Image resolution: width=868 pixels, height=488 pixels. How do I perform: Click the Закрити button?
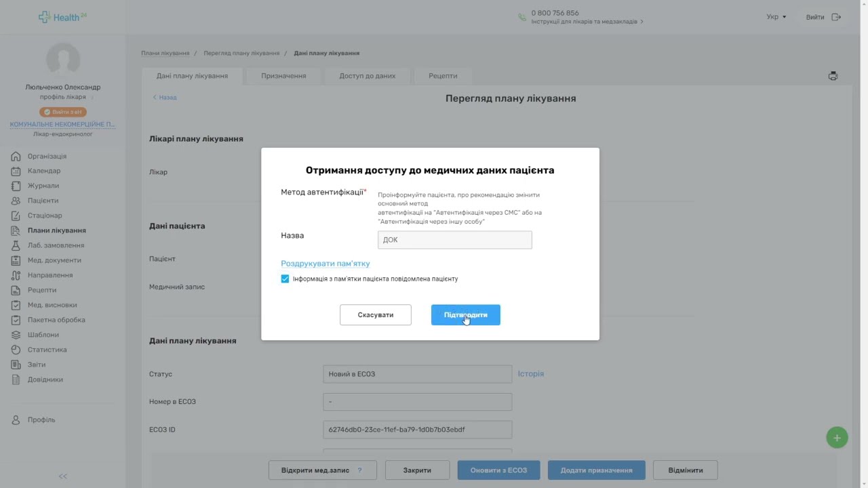tap(417, 470)
